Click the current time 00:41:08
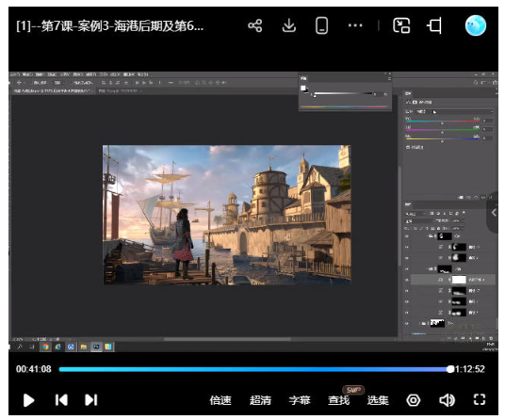The width and height of the screenshot is (505, 420). point(34,369)
